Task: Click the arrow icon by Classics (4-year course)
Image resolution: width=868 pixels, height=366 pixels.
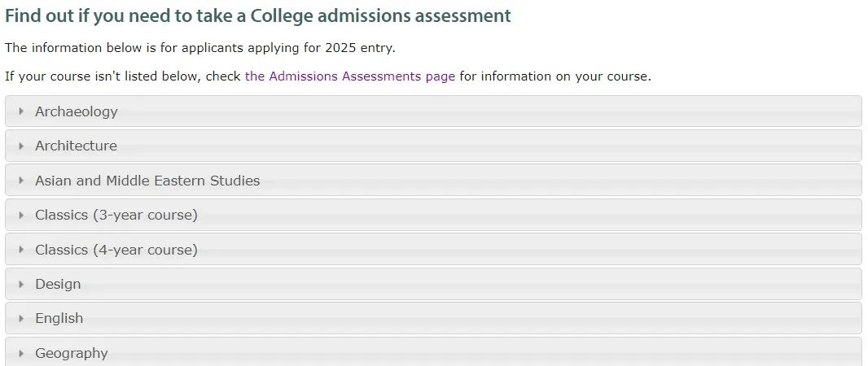Action: pyautogui.click(x=21, y=250)
